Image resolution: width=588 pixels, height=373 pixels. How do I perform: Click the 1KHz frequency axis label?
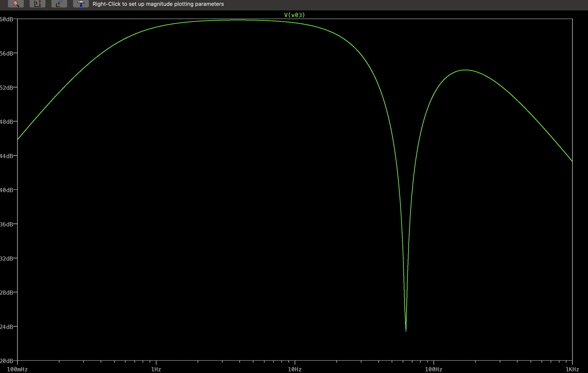tap(572, 369)
